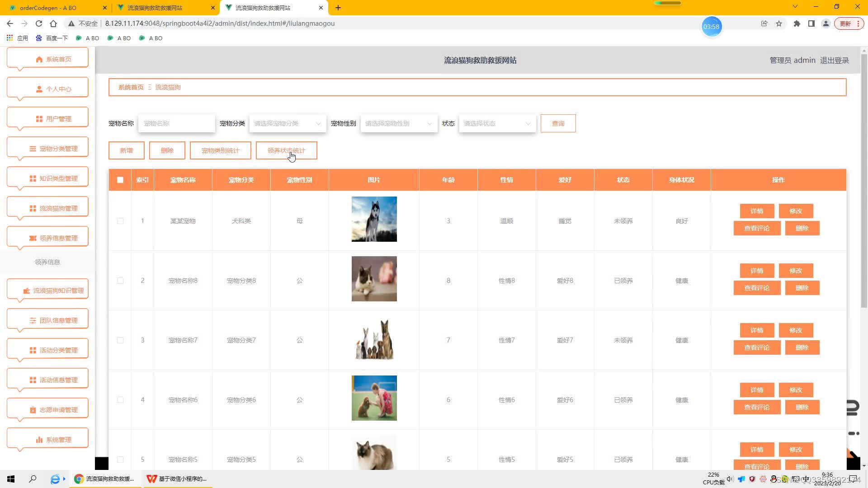The height and width of the screenshot is (488, 868).
Task: Collapse 领养信息管理 sidebar menu
Action: coord(47,238)
